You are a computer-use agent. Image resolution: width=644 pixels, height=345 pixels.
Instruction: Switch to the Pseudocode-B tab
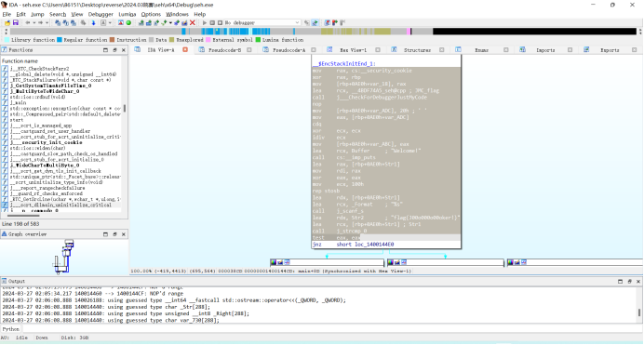[x=224, y=50]
